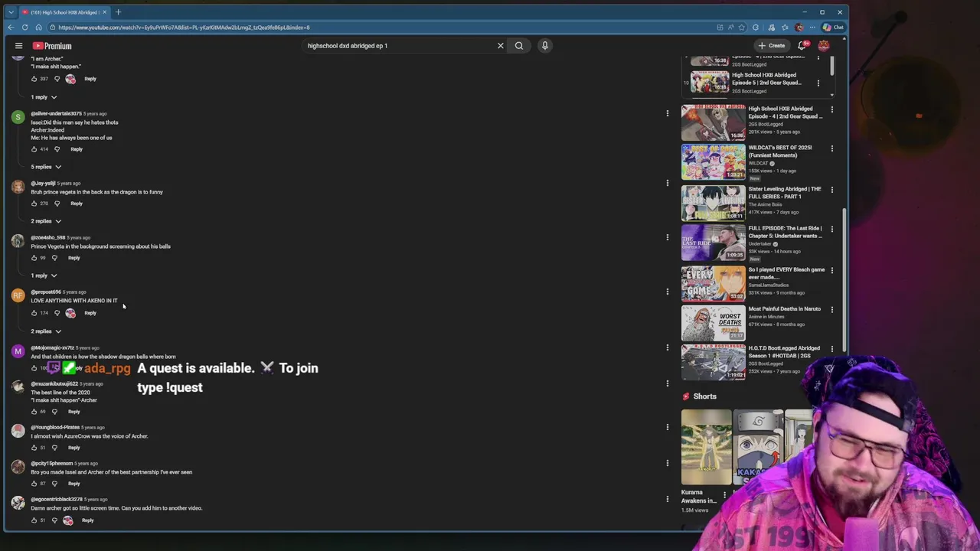Open options menu for the AKENO comment
Image resolution: width=980 pixels, height=551 pixels.
(x=667, y=292)
